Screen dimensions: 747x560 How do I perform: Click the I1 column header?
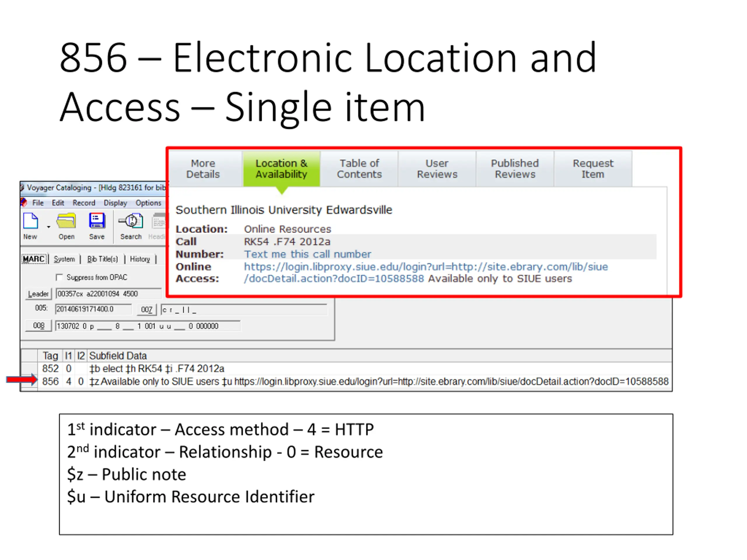tap(69, 356)
